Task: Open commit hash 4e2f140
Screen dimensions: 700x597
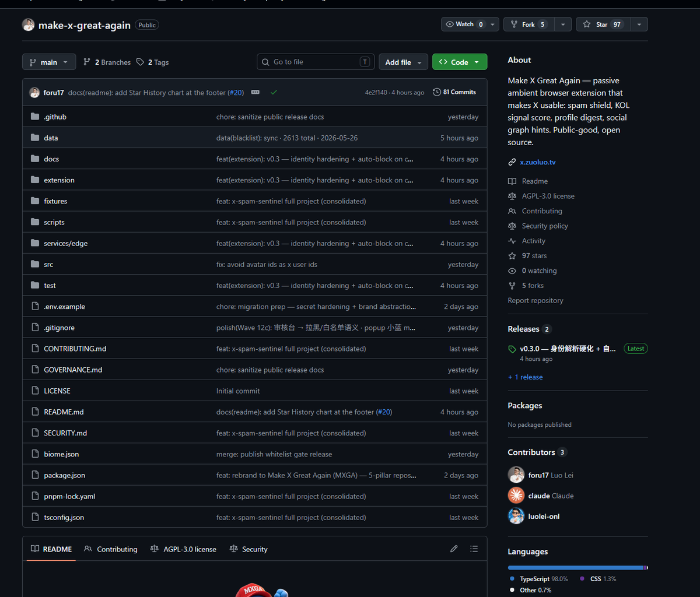Action: click(x=376, y=93)
